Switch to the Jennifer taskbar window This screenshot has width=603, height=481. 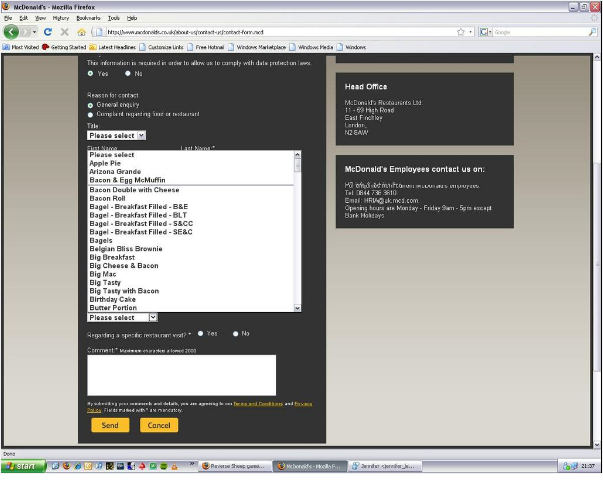click(x=385, y=467)
